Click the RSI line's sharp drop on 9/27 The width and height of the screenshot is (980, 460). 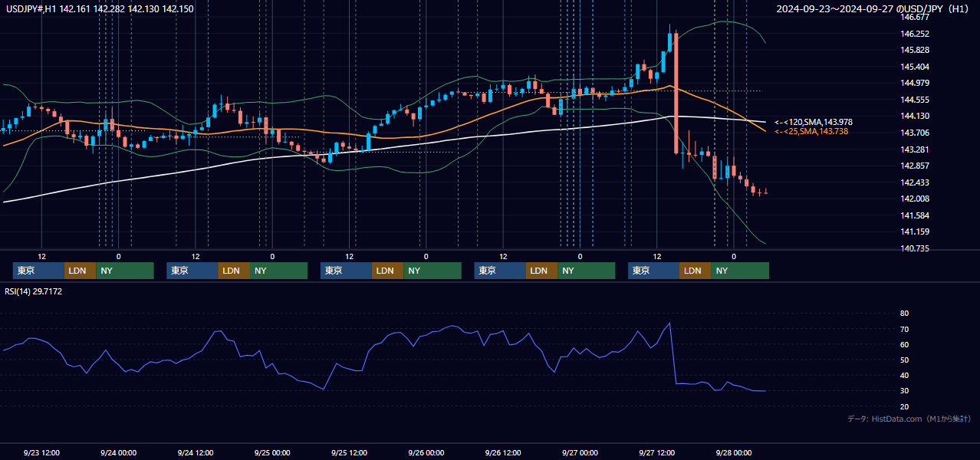pyautogui.click(x=673, y=353)
